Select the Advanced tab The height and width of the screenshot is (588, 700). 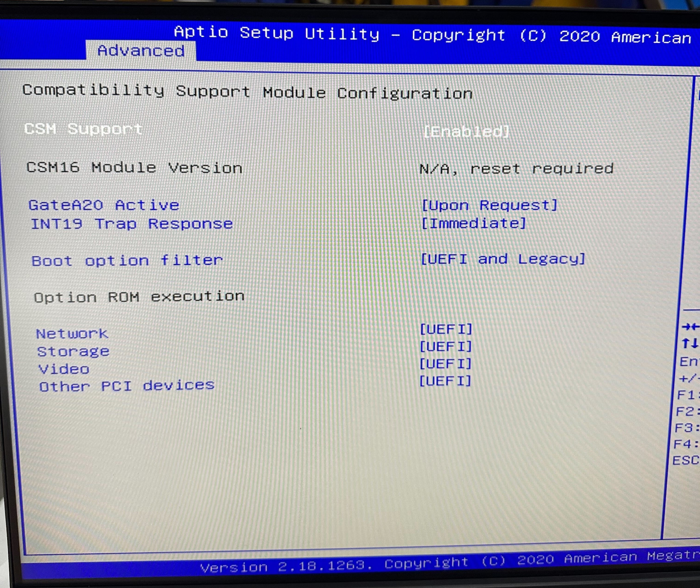coord(141,51)
